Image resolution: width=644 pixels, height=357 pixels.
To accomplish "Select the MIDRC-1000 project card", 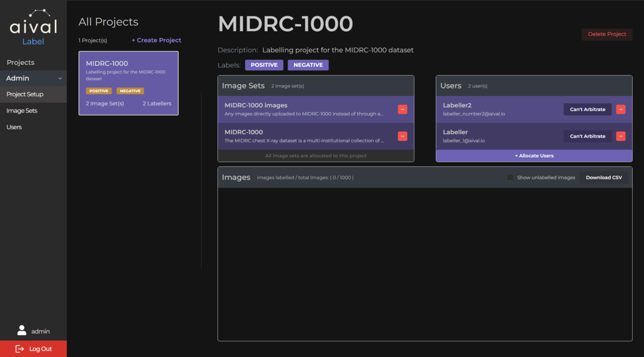I will tap(128, 83).
